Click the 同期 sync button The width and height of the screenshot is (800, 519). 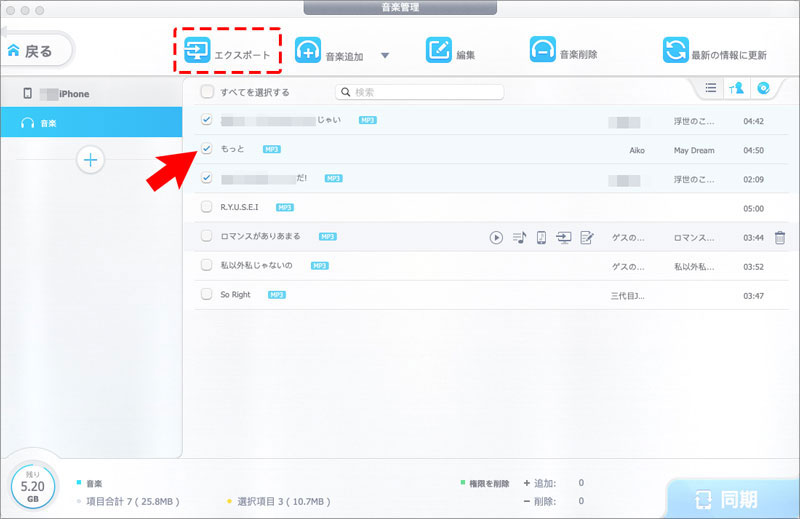pos(733,499)
